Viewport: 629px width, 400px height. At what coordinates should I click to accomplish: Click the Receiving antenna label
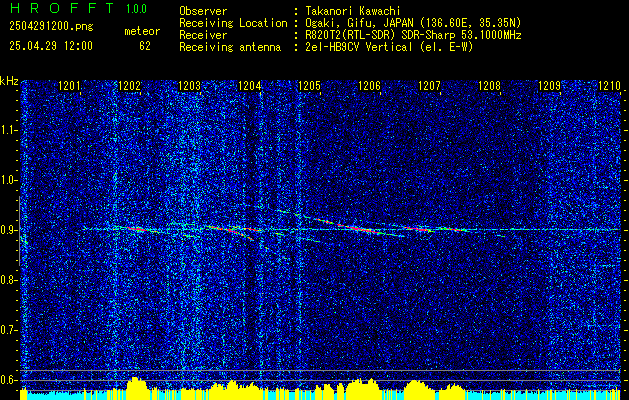tap(230, 47)
